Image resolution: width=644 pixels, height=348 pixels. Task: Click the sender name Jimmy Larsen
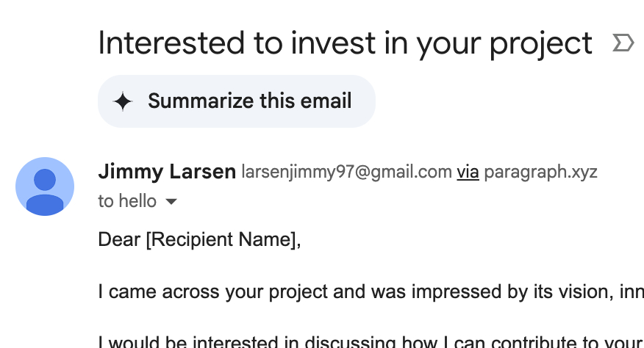coord(167,172)
